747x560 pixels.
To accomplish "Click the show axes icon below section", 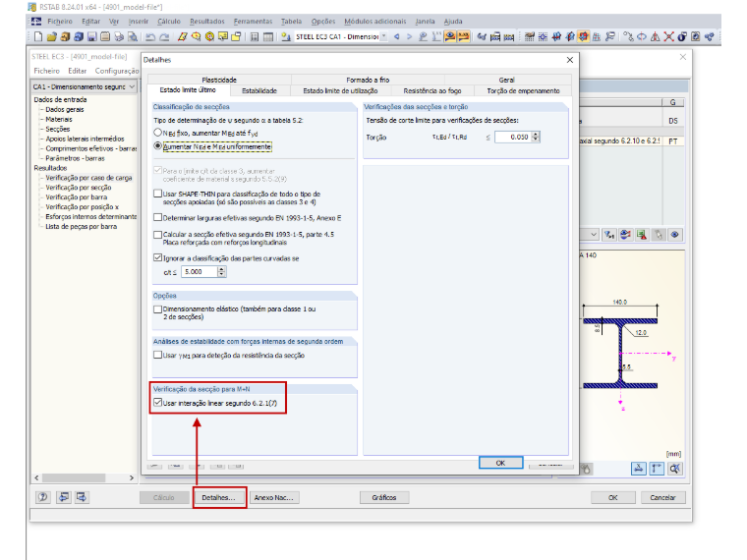I will (x=657, y=469).
